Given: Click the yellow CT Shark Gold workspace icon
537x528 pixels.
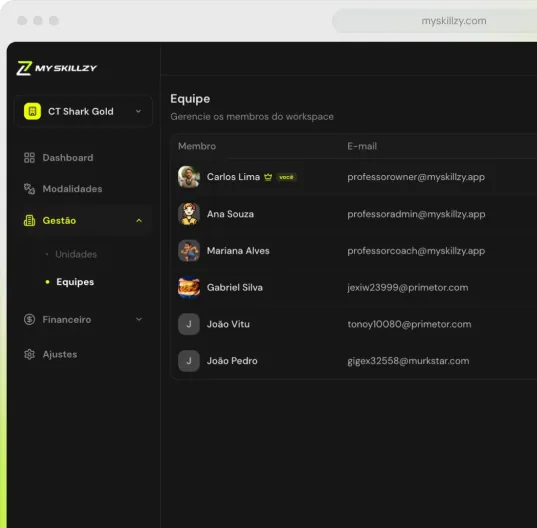Looking at the screenshot, I should tap(33, 111).
